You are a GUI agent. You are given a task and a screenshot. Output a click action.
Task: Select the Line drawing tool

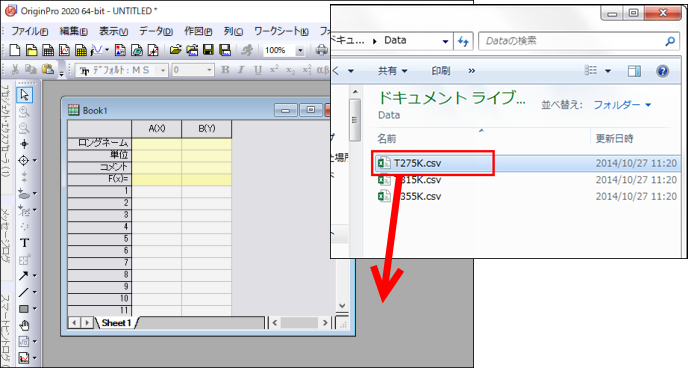click(24, 292)
